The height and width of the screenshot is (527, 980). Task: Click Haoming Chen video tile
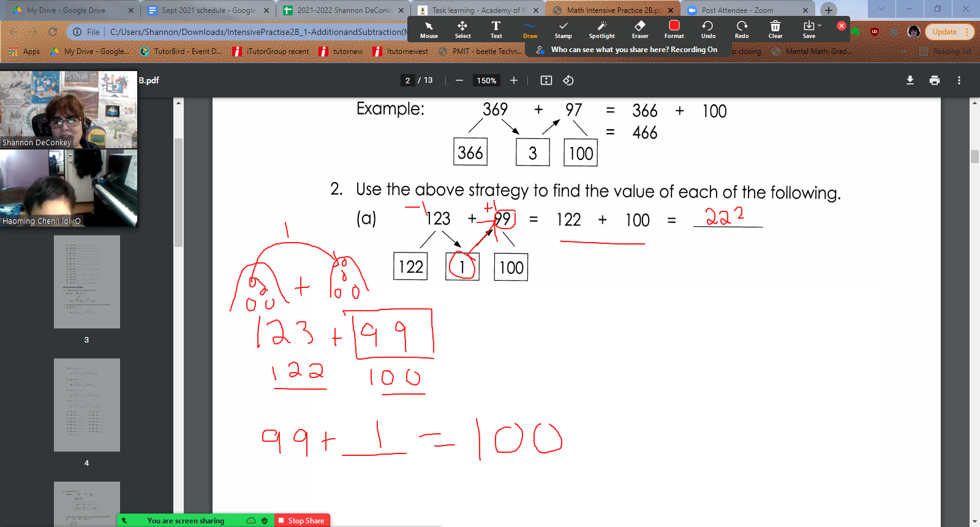(69, 188)
